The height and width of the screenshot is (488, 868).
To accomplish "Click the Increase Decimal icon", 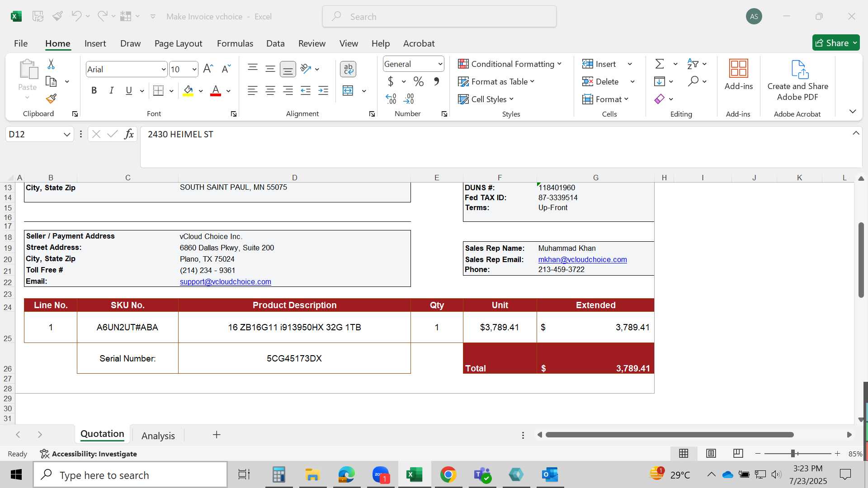I will pos(391,99).
